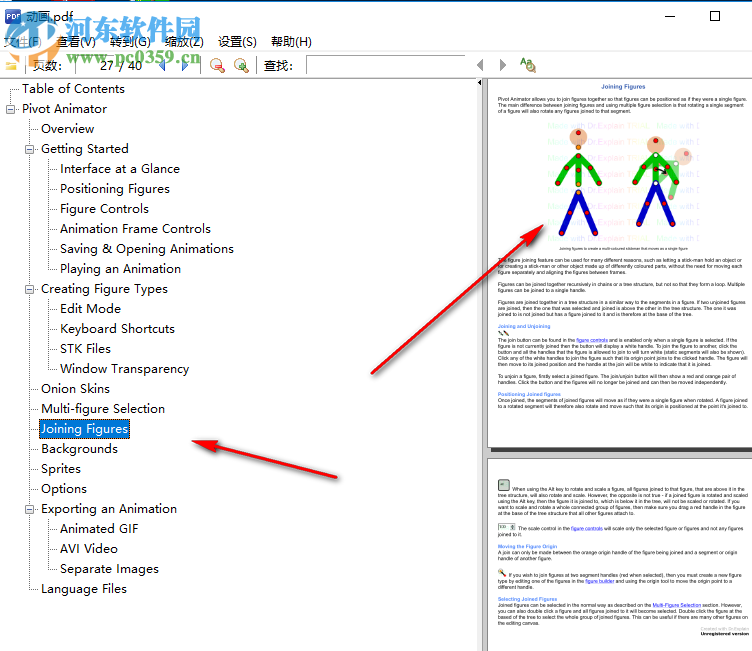Collapse the Getting Started node
752x651 pixels.
[29, 149]
